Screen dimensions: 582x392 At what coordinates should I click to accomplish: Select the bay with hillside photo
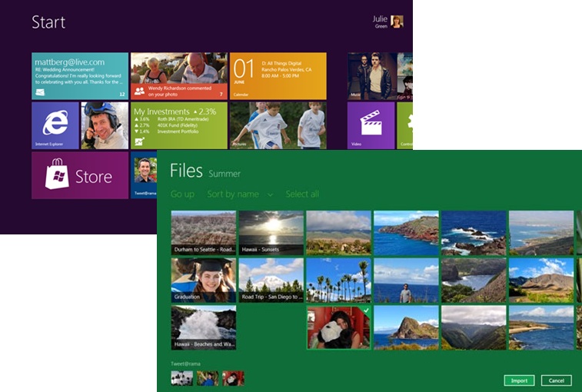474,281
